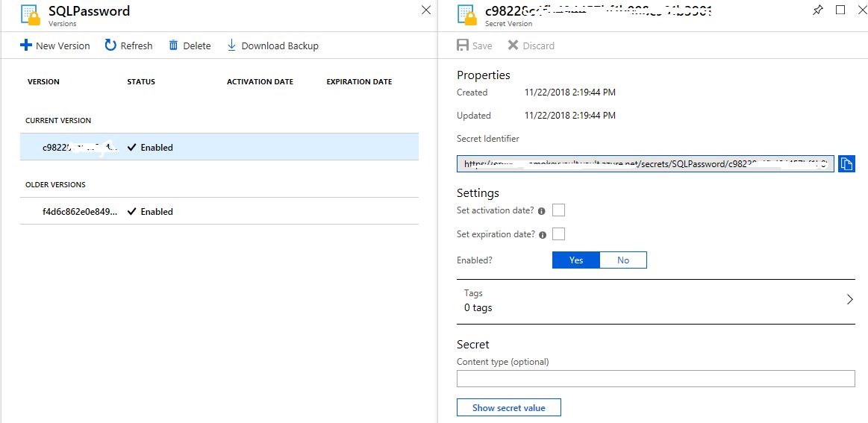868x423 pixels.
Task: Set Enabled toggle to Yes
Action: [x=576, y=260]
